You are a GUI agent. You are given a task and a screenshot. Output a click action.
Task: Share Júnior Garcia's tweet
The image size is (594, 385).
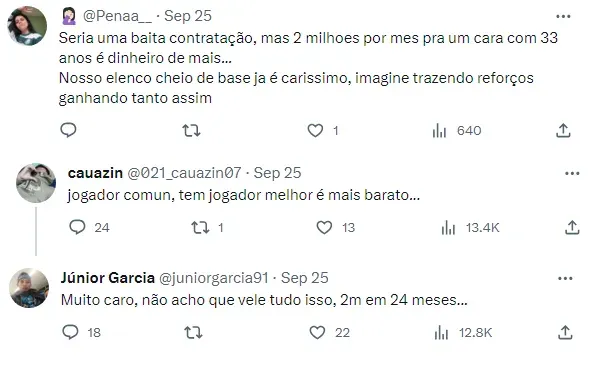pos(565,333)
